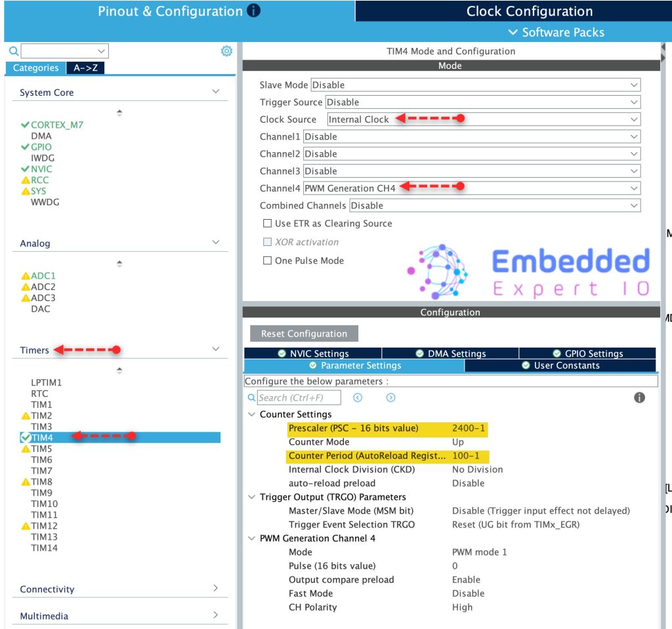Open the Software Packs menu
The image size is (672, 629).
click(x=556, y=32)
